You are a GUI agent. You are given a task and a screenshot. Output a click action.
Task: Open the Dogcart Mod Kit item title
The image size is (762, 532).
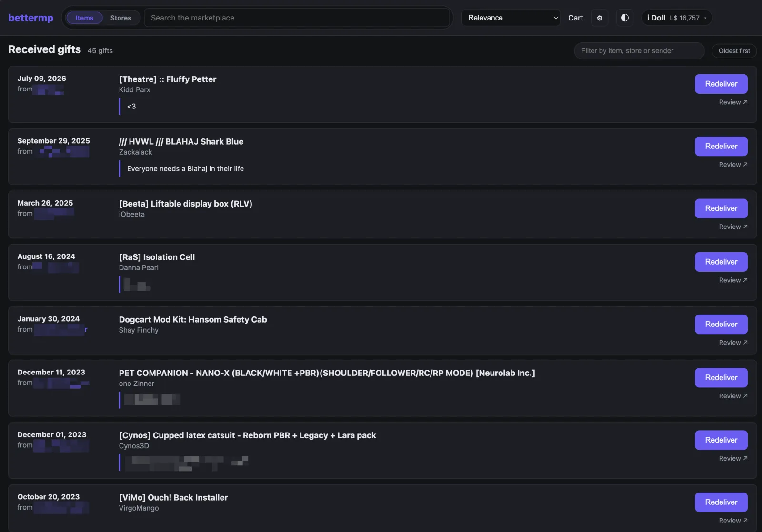pos(193,319)
